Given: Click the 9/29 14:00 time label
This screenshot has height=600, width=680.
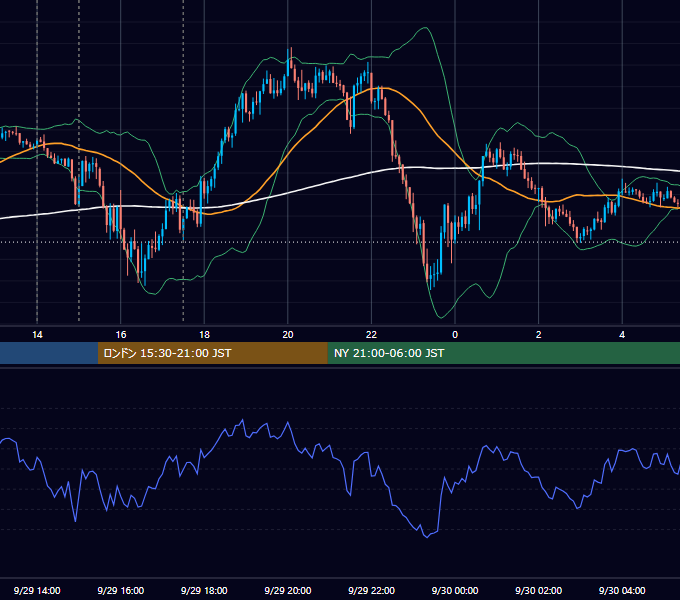Looking at the screenshot, I should point(37,590).
